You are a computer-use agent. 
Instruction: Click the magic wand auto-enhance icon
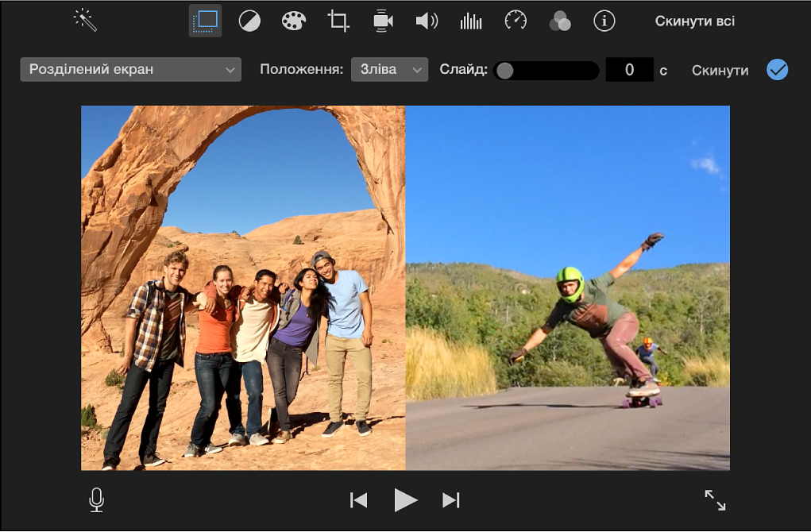85,21
